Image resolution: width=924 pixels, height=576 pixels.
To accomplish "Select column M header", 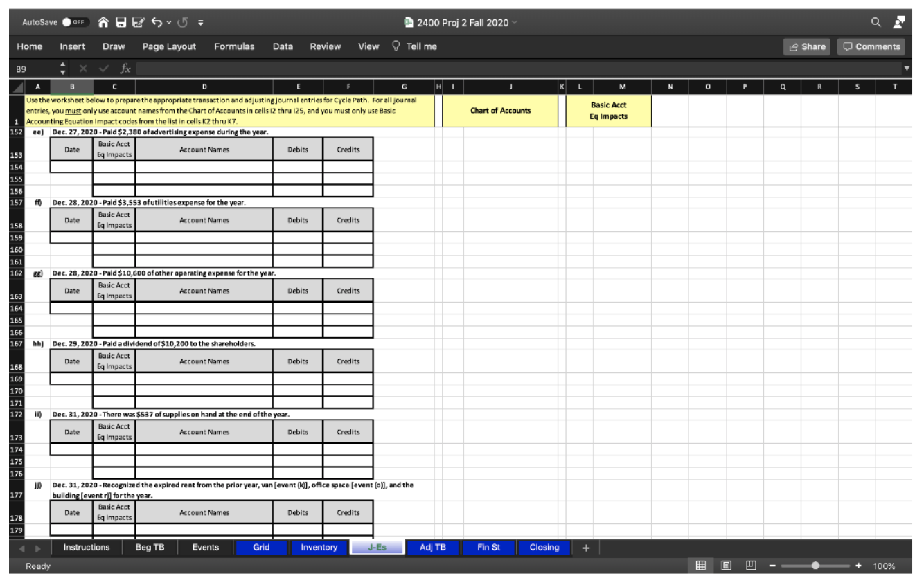I will coord(622,87).
